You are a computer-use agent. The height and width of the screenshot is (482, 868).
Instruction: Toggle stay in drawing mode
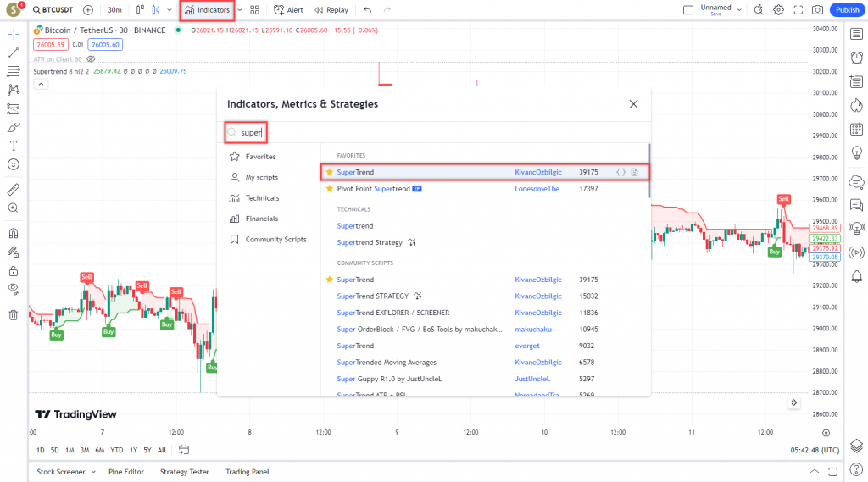[x=14, y=252]
